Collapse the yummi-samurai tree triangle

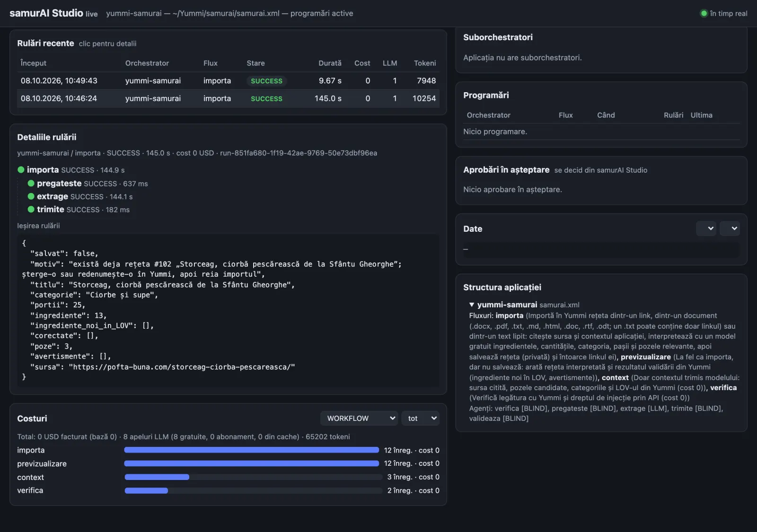click(472, 305)
